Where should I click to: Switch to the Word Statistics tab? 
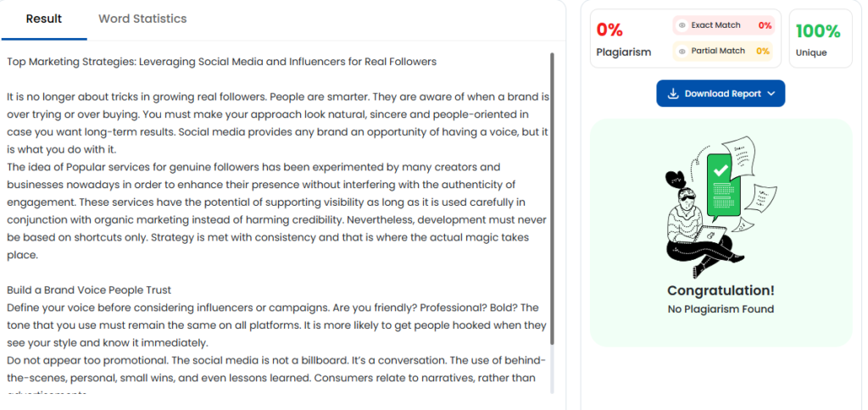142,19
